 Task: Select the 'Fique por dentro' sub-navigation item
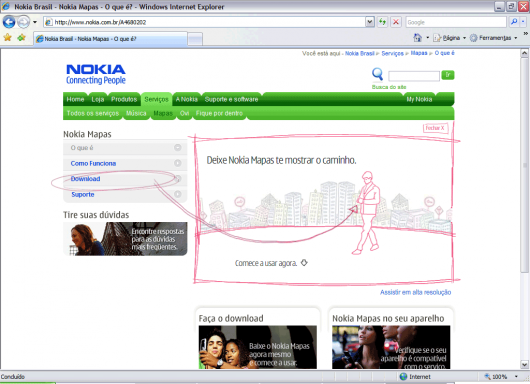(x=219, y=113)
